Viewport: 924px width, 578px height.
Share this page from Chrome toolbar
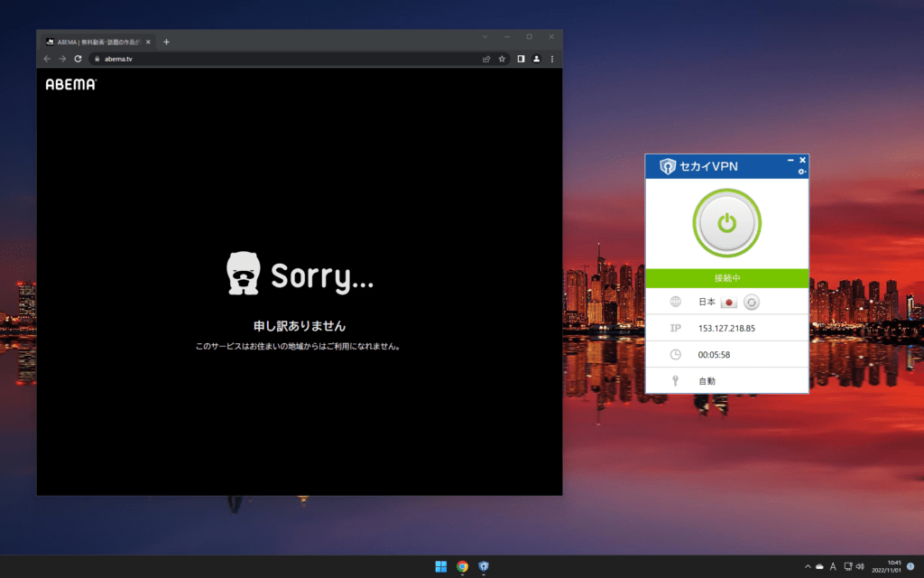486,59
